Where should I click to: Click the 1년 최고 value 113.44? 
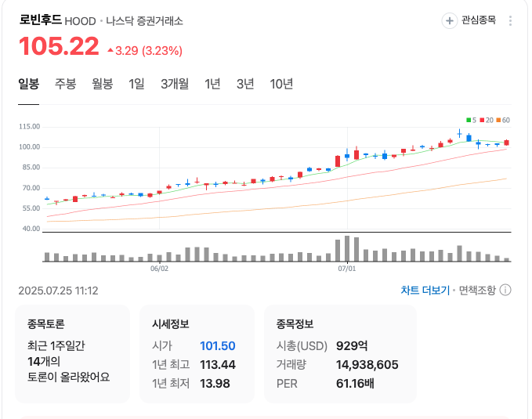(218, 365)
